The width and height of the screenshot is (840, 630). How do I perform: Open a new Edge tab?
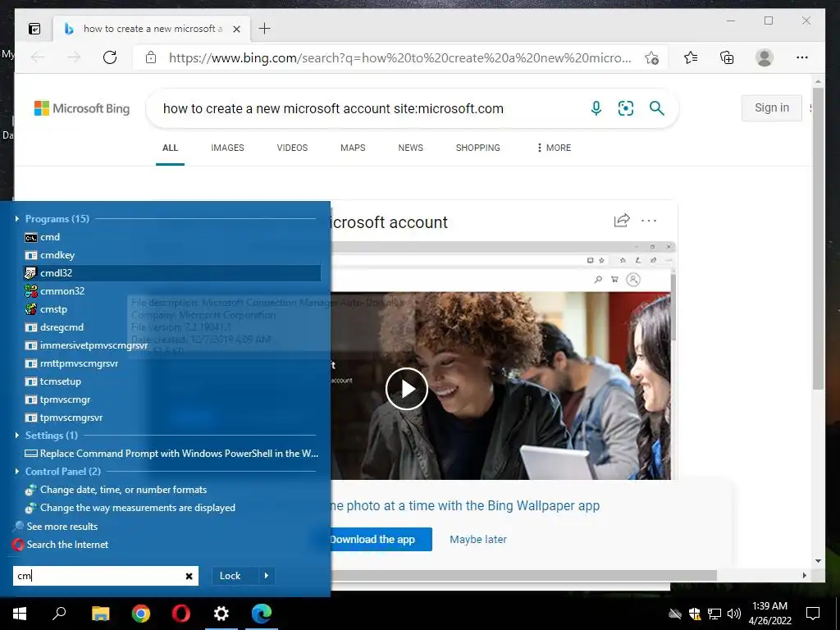tap(265, 29)
